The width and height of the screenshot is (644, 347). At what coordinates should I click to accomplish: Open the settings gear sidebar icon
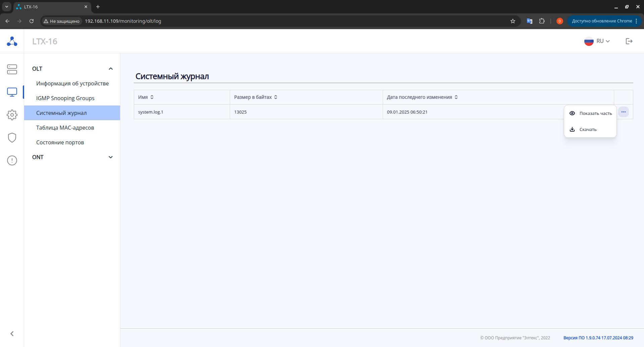pyautogui.click(x=12, y=115)
